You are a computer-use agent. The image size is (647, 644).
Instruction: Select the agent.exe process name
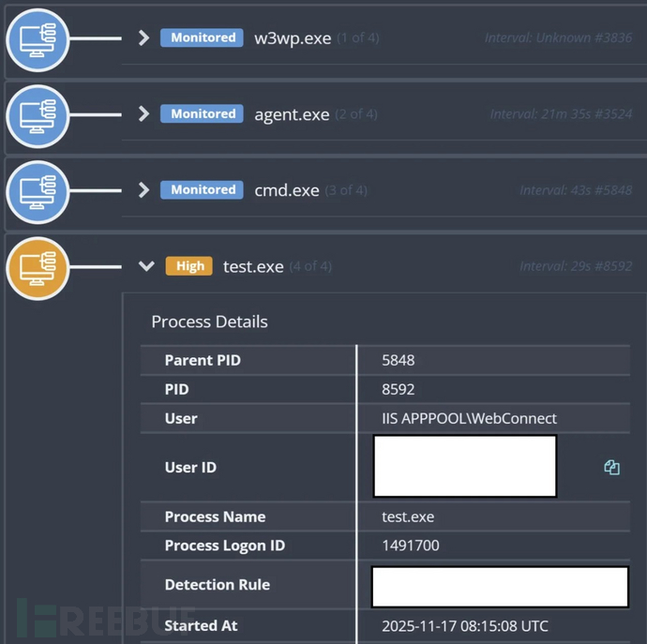pyautogui.click(x=292, y=114)
